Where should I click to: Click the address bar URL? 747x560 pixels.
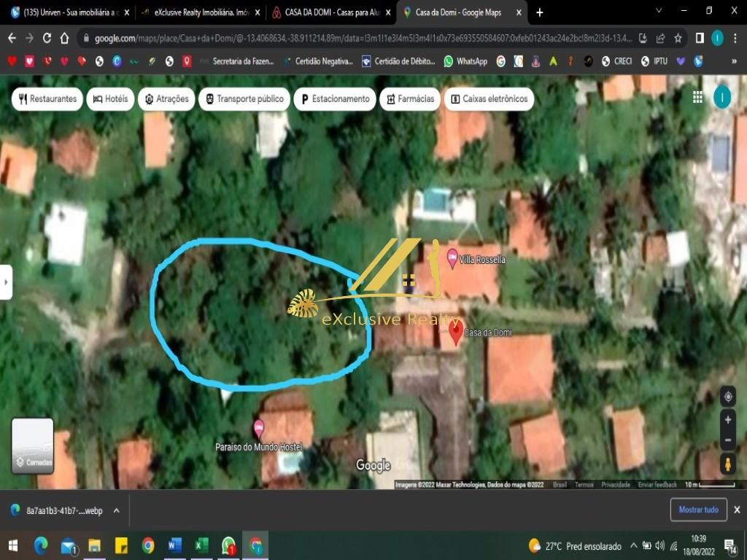[x=363, y=39]
